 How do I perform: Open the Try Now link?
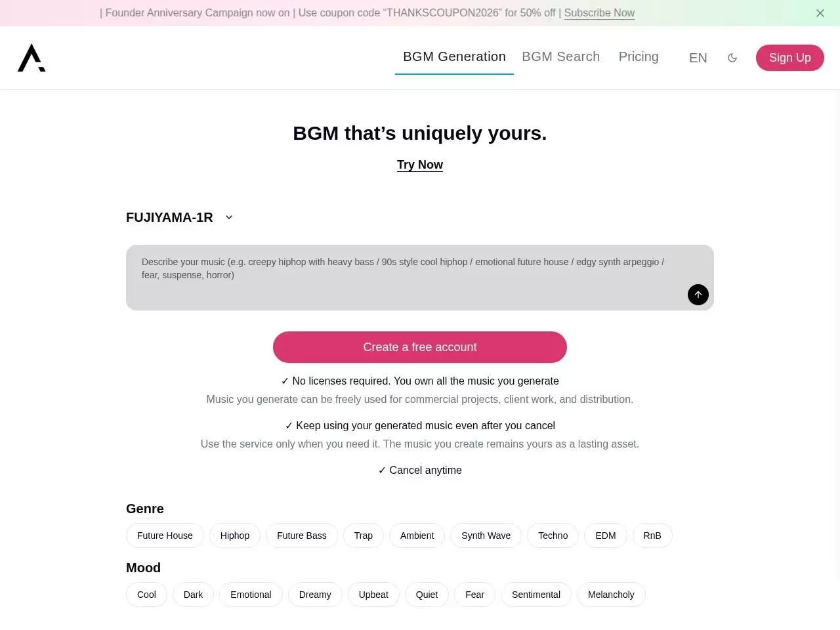coord(420,165)
